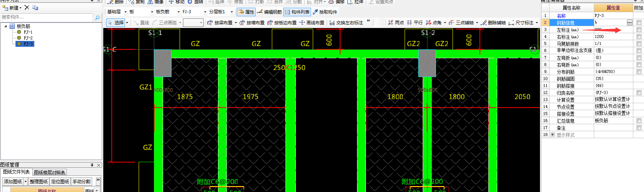Image resolution: width=644 pixels, height=192 pixels.
Task: Expand hidden toolbar items with the » chevron
Action: 368,21
